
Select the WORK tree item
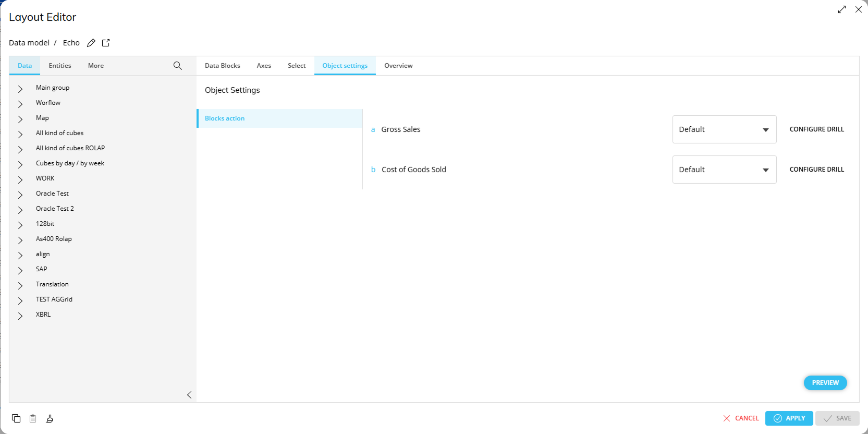coord(45,178)
